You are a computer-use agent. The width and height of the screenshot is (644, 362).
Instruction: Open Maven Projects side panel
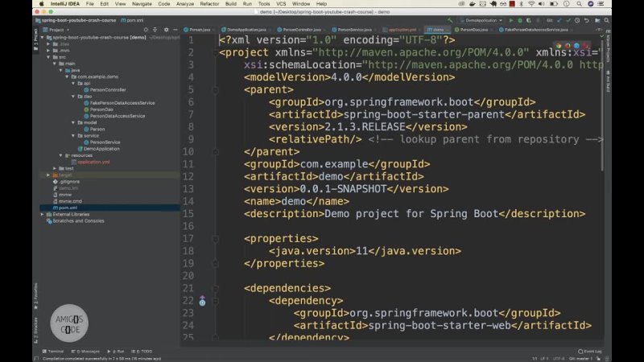click(608, 45)
